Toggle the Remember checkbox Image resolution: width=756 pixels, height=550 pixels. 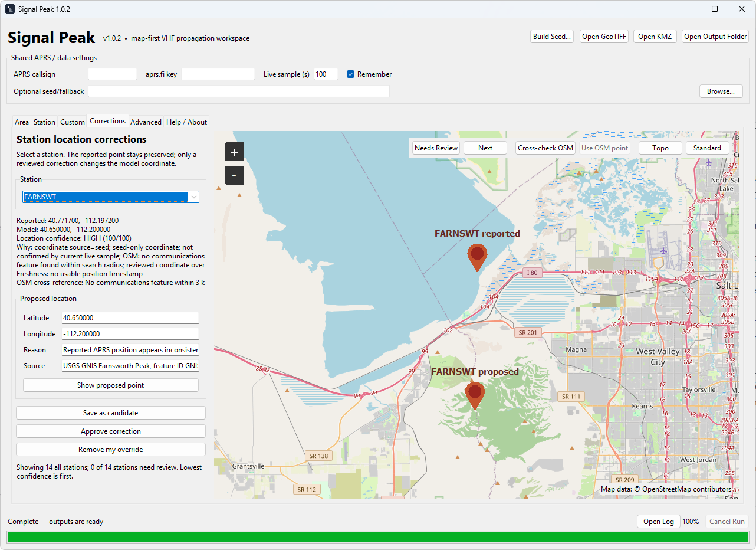click(350, 74)
